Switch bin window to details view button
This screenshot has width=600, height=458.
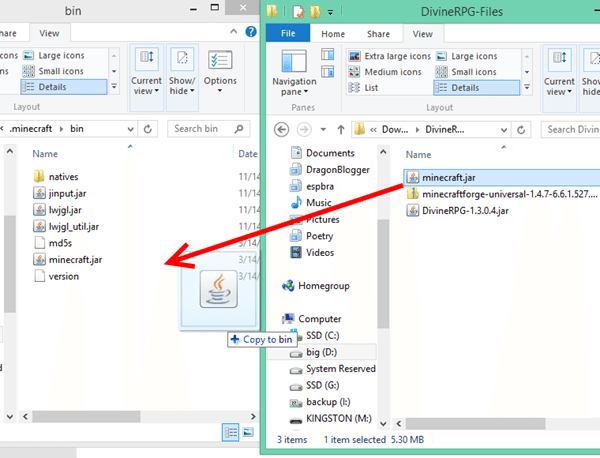(230, 432)
